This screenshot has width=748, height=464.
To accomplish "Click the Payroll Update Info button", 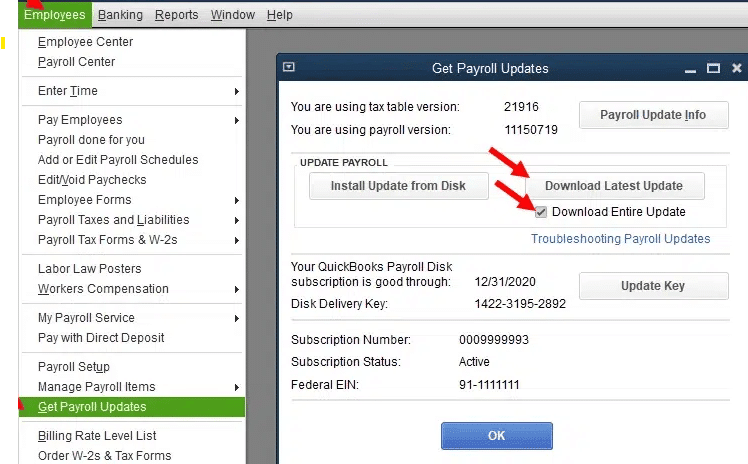I will [654, 115].
